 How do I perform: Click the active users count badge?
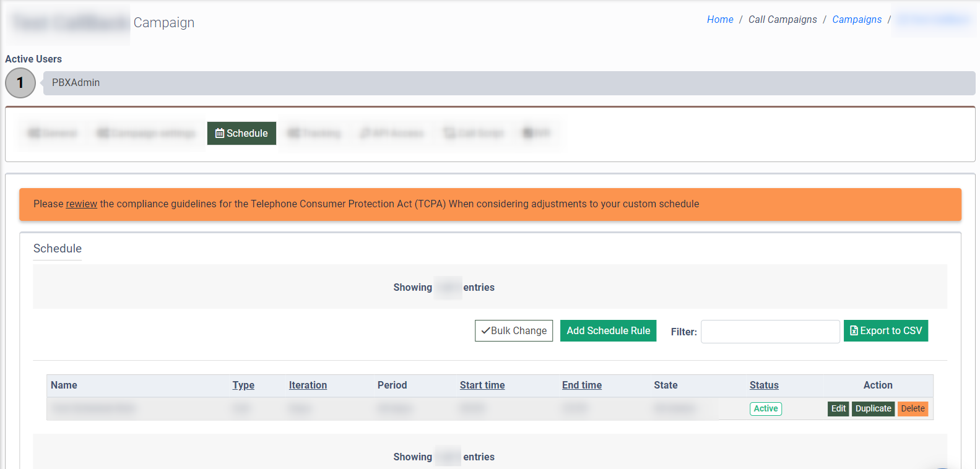[x=20, y=83]
